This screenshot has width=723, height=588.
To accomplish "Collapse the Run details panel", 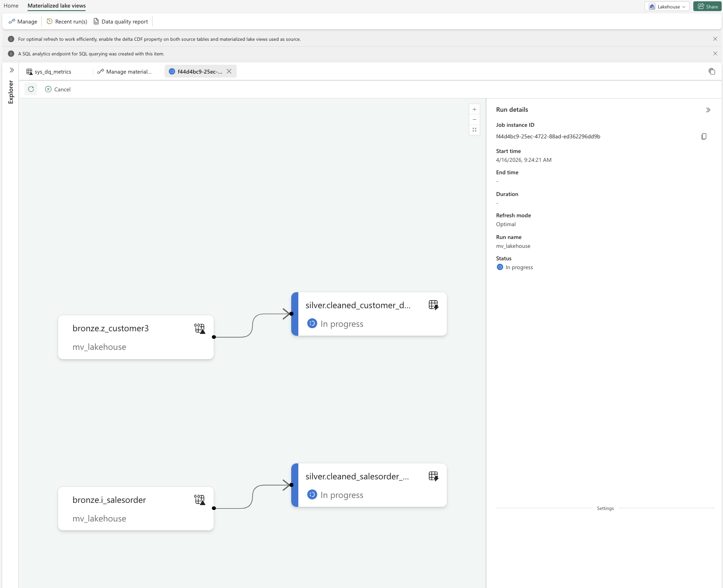I will click(x=708, y=110).
